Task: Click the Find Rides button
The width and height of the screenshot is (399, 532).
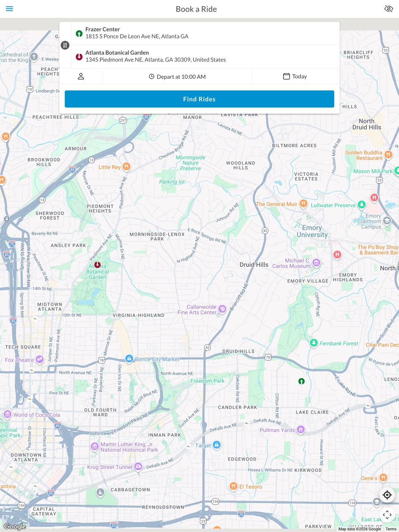Action: point(199,99)
